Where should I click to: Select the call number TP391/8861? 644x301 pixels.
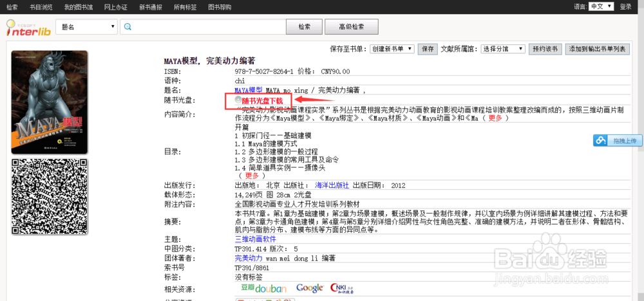(x=252, y=268)
